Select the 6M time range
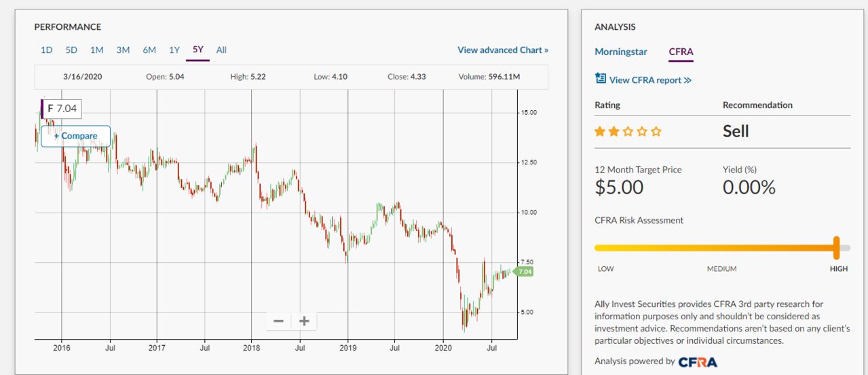The image size is (868, 375). pyautogui.click(x=149, y=50)
